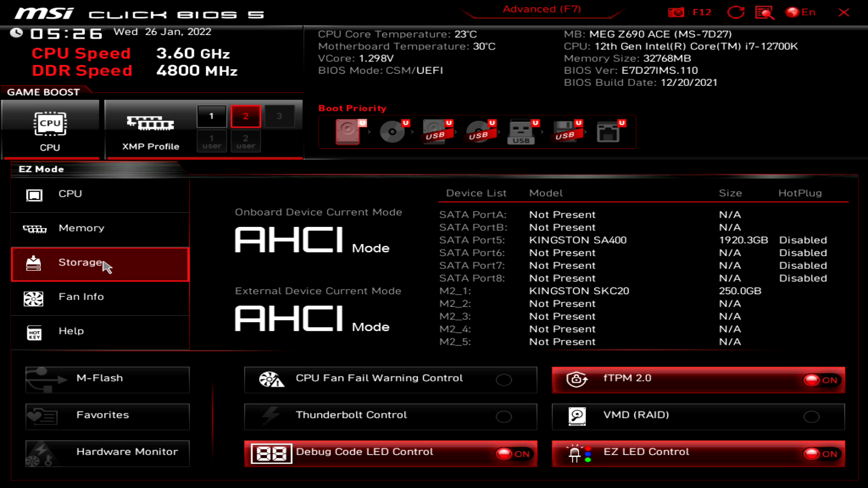Select the EZ Mode tab
Screen dimensions: 868x488
pyautogui.click(x=41, y=169)
